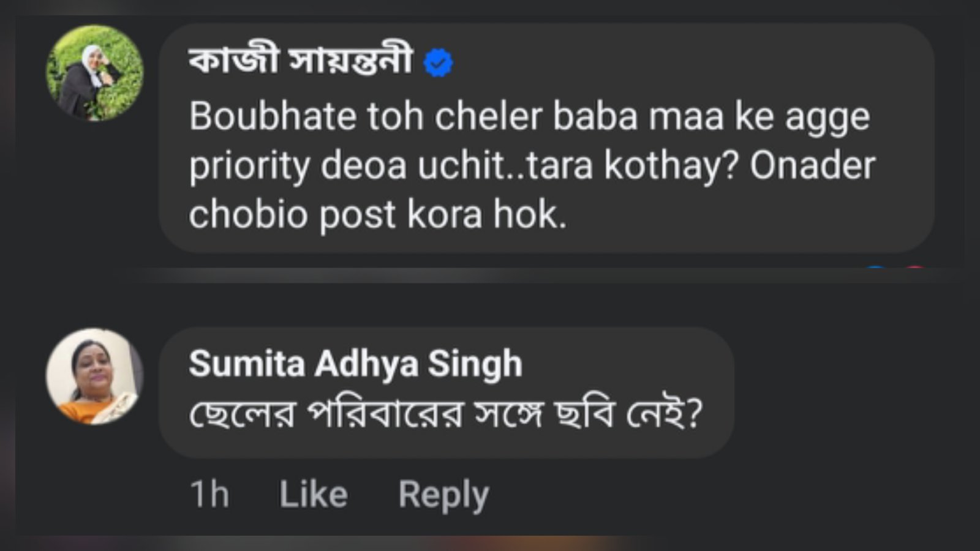Click the blue verified badge beside কাজী সায়ন্তনী
The width and height of the screenshot is (980, 551).
pyautogui.click(x=438, y=63)
